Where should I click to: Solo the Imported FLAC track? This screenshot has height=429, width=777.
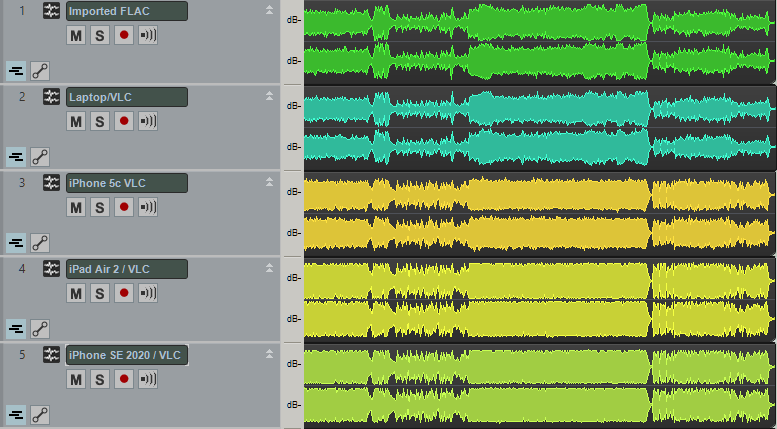[x=100, y=35]
